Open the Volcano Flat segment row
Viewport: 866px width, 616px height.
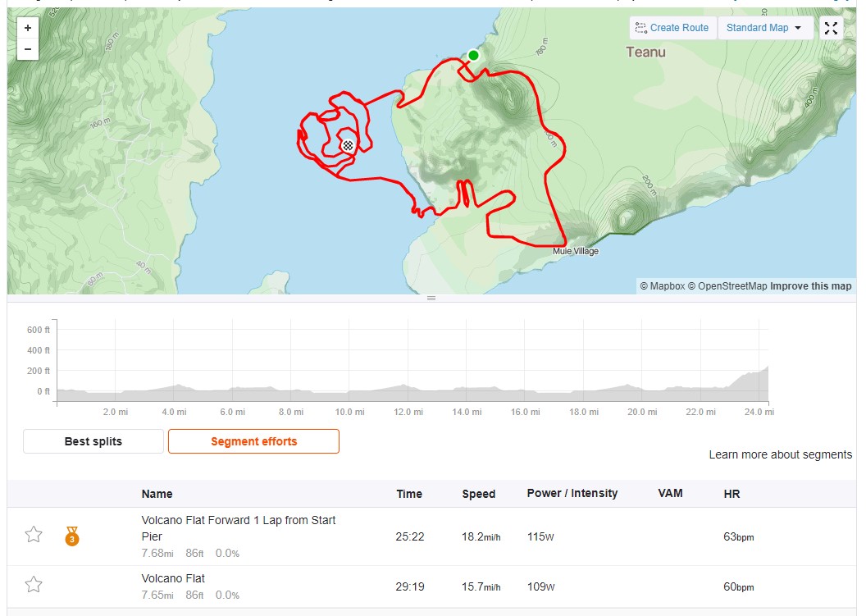(432, 586)
